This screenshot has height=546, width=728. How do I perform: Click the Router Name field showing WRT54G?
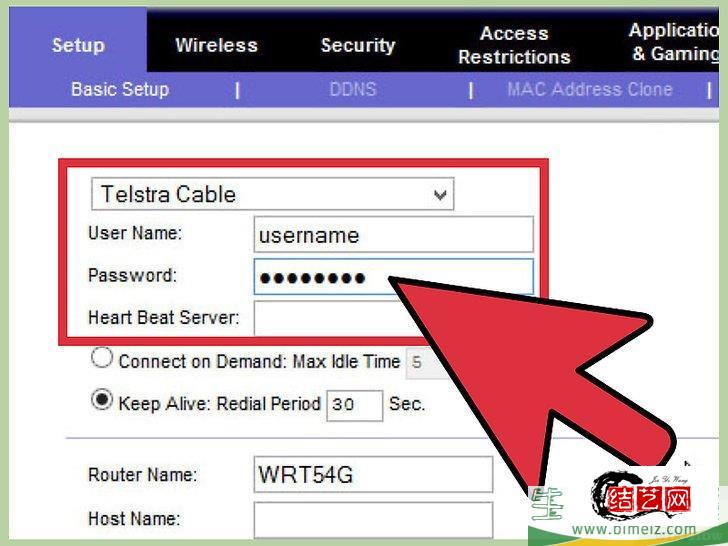tap(373, 474)
